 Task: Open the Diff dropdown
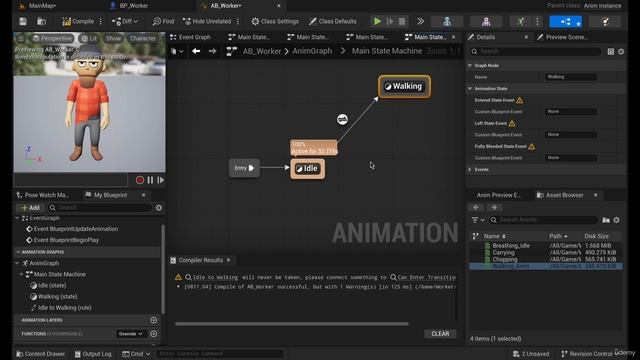click(125, 21)
